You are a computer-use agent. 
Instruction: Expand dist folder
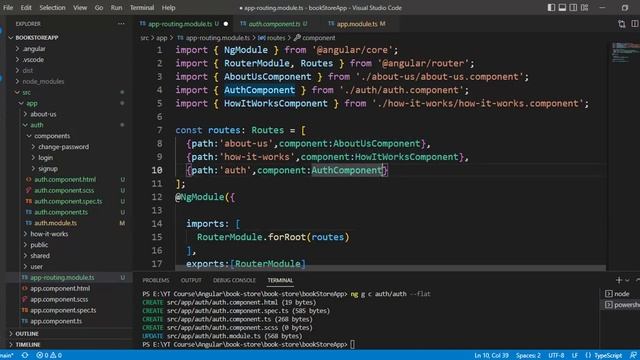click(28, 70)
